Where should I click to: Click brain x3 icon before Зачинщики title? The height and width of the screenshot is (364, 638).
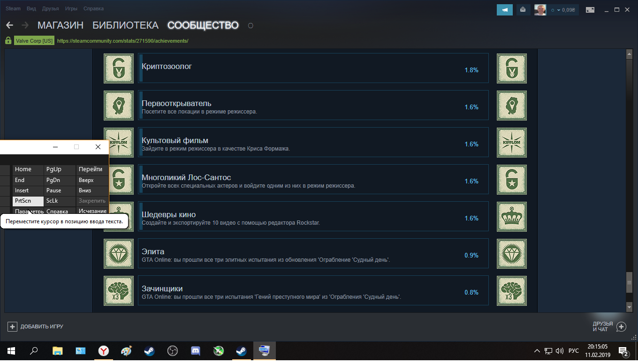(119, 291)
